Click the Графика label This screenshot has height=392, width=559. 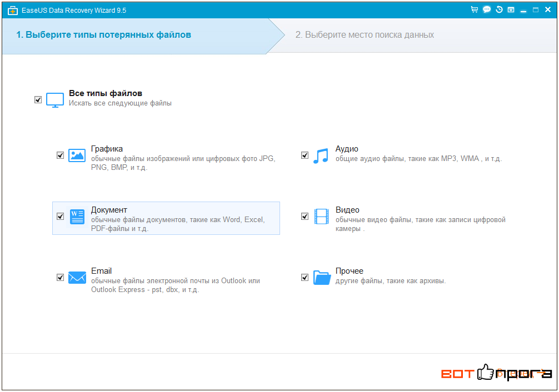(x=107, y=149)
